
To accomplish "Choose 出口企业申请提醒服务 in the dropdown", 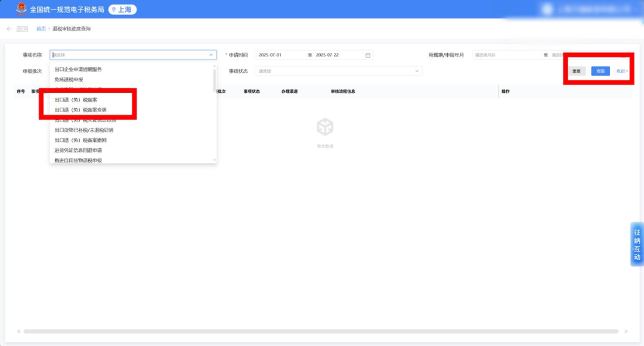I will [x=78, y=69].
